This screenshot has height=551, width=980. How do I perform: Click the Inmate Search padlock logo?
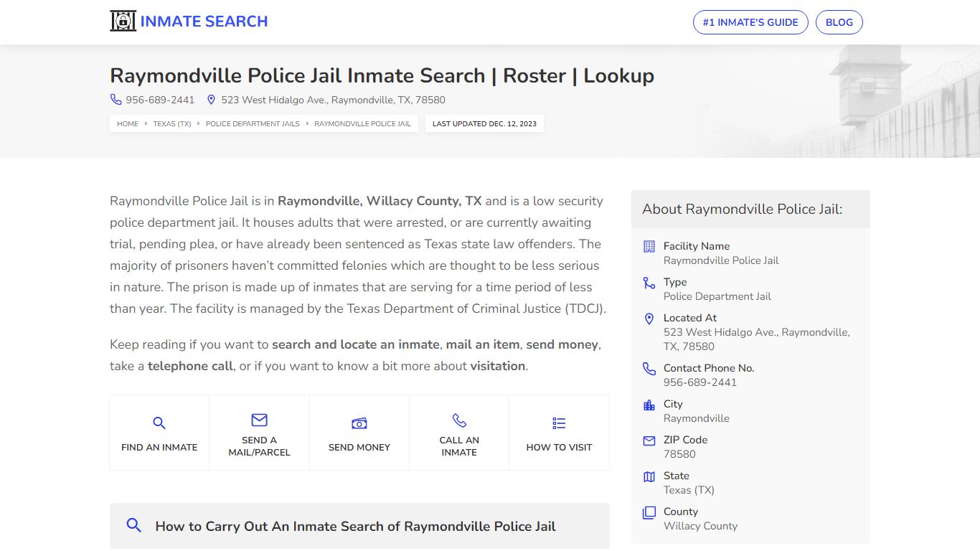[x=123, y=21]
